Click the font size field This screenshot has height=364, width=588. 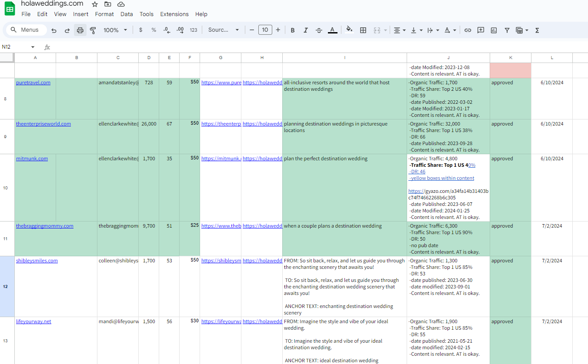click(265, 30)
